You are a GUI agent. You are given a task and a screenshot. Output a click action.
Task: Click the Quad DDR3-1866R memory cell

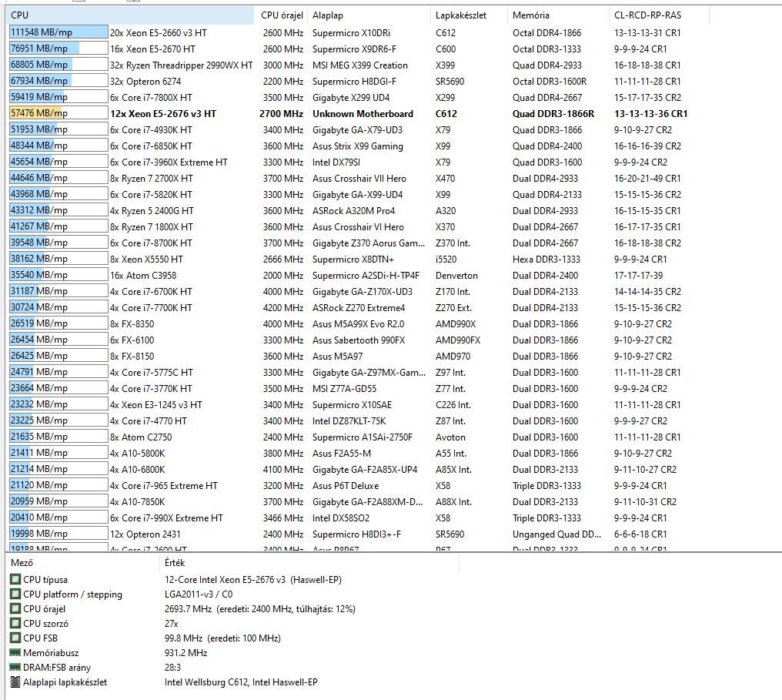click(x=553, y=113)
